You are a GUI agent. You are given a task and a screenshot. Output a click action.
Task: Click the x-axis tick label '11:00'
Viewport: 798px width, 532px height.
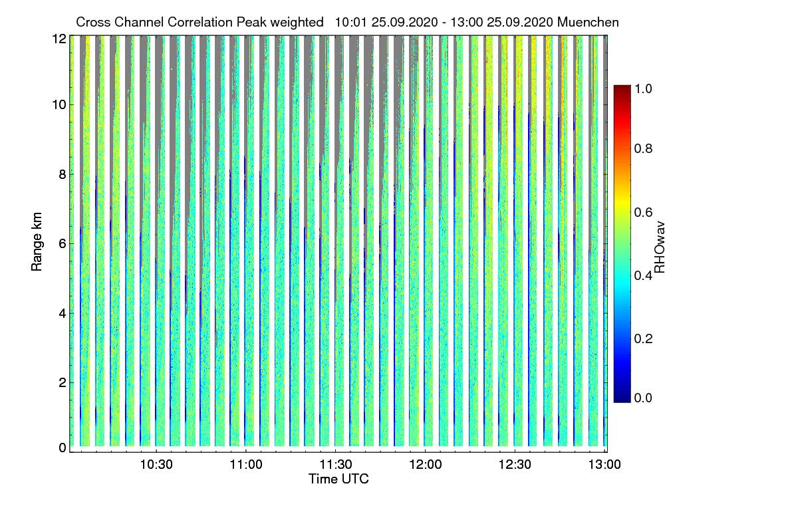pyautogui.click(x=246, y=464)
